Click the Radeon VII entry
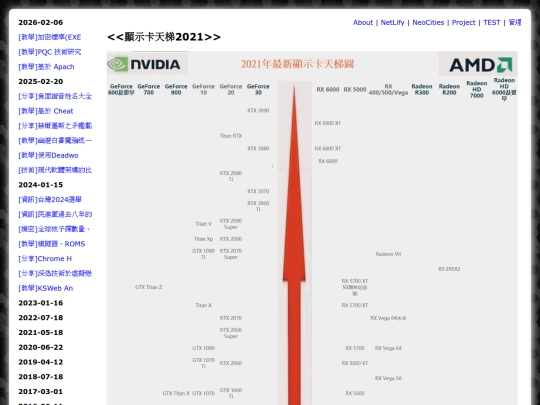The image size is (540, 405). (x=388, y=254)
